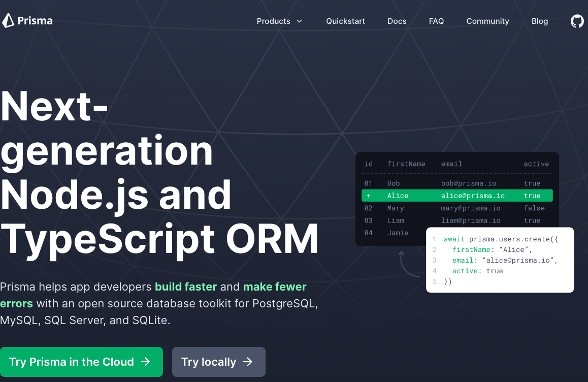The height and width of the screenshot is (382, 588).
Task: Click the Prisma triangle logo icon
Action: 8,21
